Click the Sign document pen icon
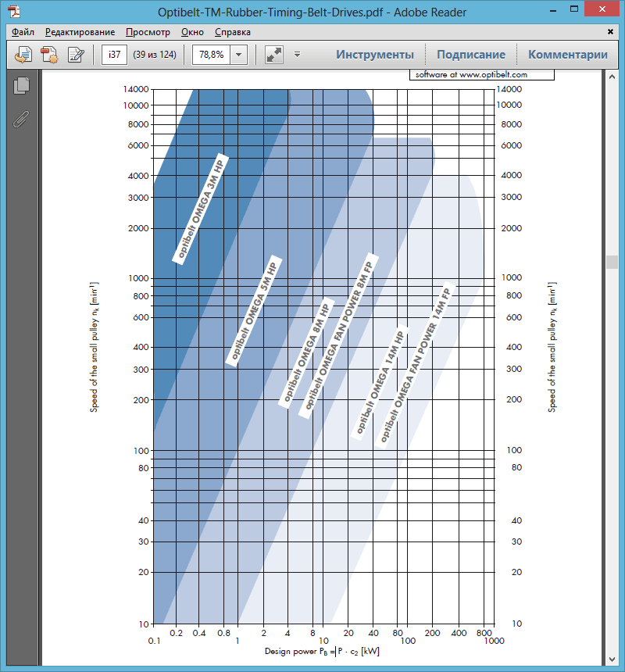 pos(76,55)
